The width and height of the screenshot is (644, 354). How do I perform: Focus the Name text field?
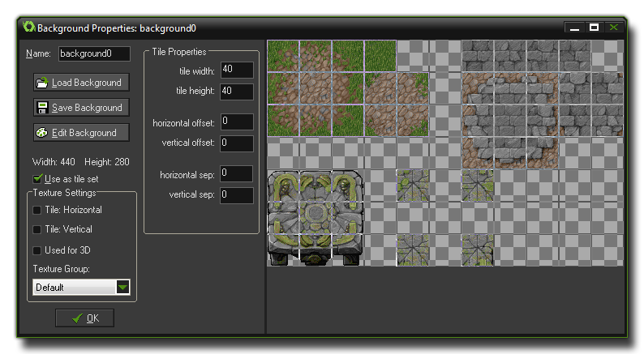95,53
